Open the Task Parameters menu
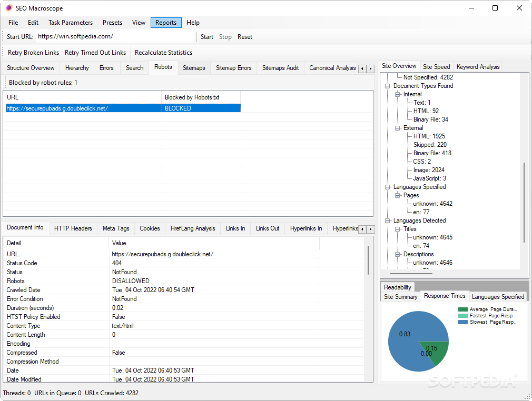This screenshot has height=401, width=532. coord(71,23)
